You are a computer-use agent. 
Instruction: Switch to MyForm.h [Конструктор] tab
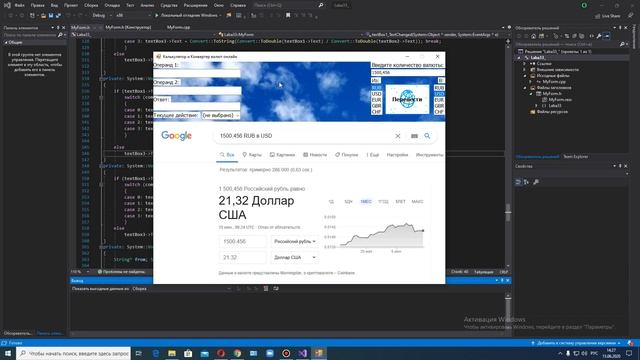(x=128, y=27)
